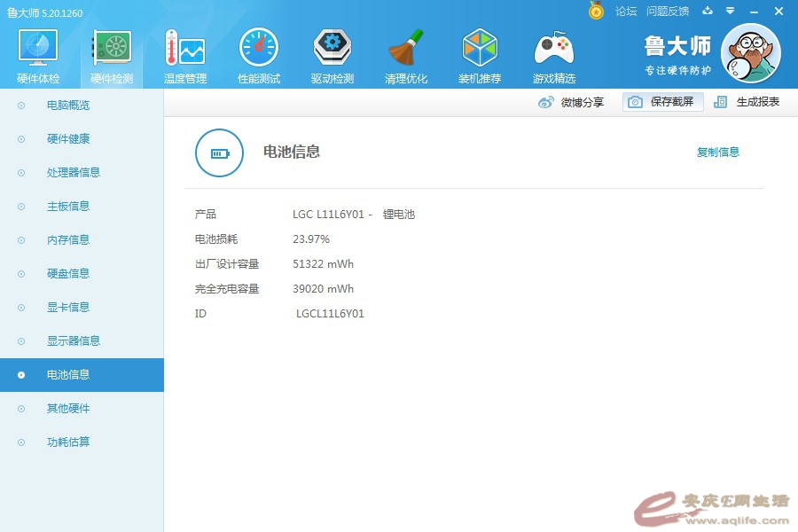The width and height of the screenshot is (798, 532).
Task: Click the 复制信息 link
Action: 717,153
